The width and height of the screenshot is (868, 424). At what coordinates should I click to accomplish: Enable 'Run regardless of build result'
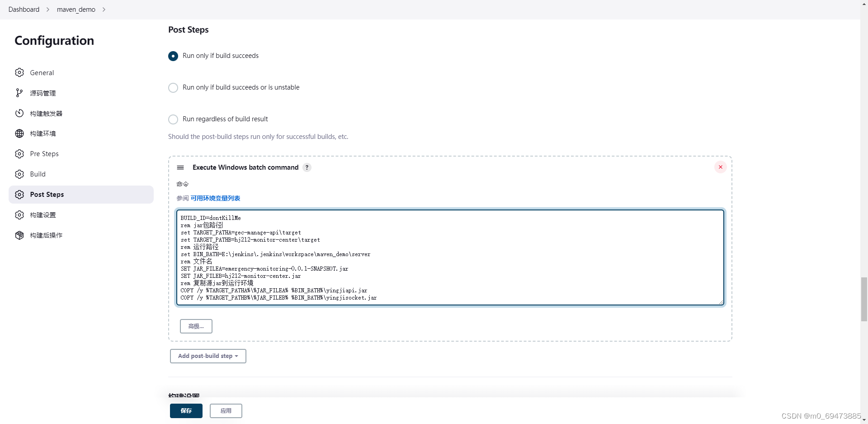click(173, 119)
